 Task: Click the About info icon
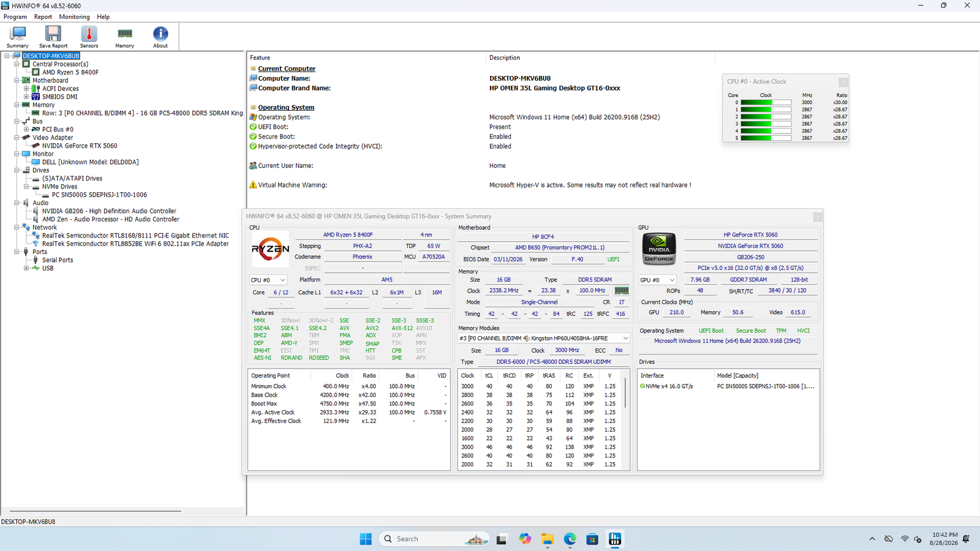[160, 37]
